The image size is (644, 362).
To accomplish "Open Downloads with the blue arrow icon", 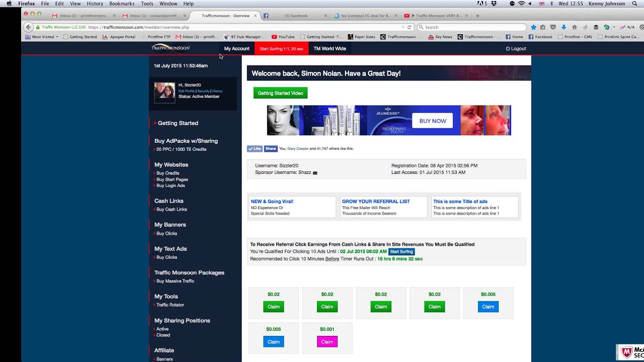I will tap(563, 27).
